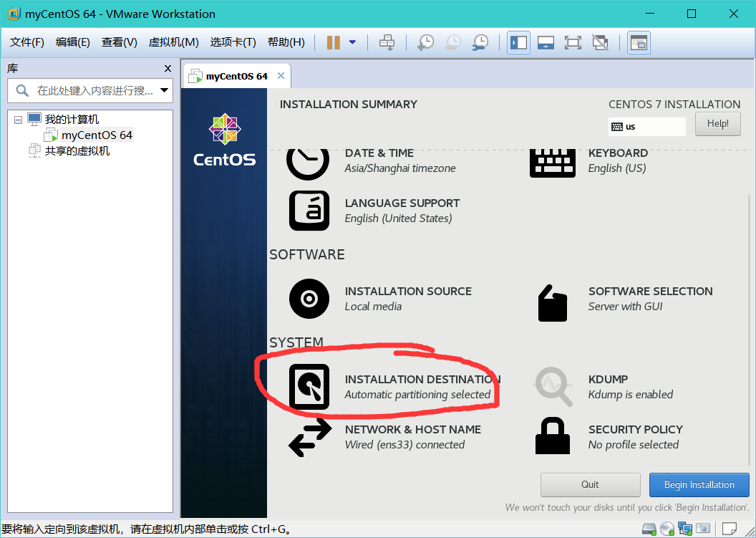Take a snapshot of this VM
The width and height of the screenshot is (756, 538).
[425, 42]
